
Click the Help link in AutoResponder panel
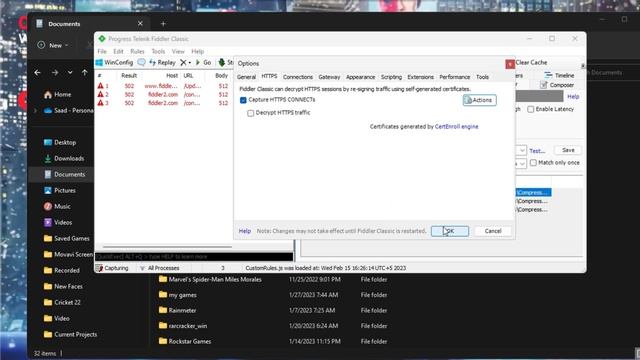pyautogui.click(x=573, y=97)
